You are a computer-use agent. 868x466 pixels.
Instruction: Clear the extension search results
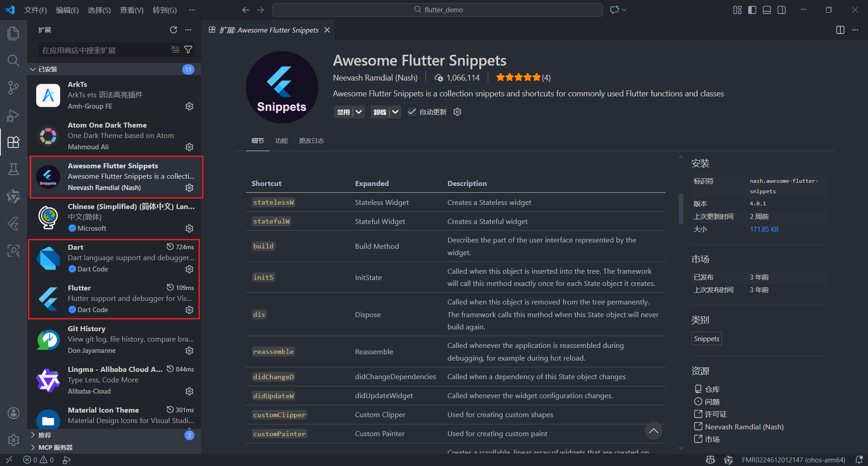pyautogui.click(x=175, y=49)
